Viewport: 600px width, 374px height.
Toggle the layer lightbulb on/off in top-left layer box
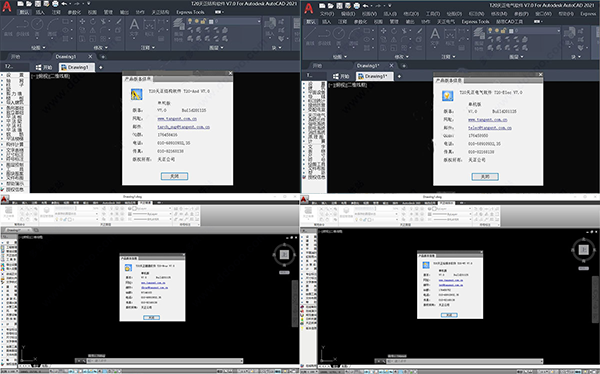[x=189, y=21]
